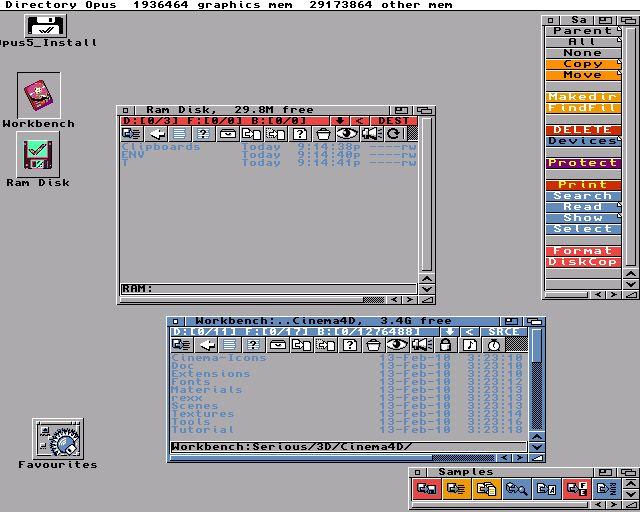The width and height of the screenshot is (640, 512).
Task: Toggle question-mark pattern select in Cinema4D lister
Action: click(x=253, y=345)
